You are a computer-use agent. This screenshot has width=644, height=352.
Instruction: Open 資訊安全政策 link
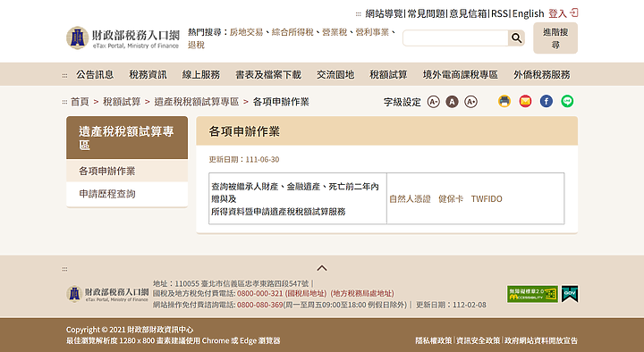(x=478, y=340)
